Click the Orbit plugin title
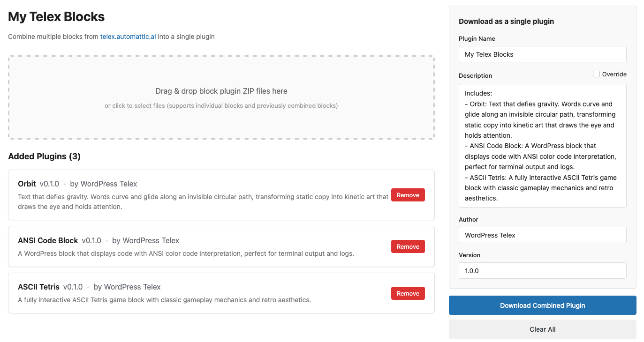Viewport: 644px width, 342px height. click(x=27, y=184)
